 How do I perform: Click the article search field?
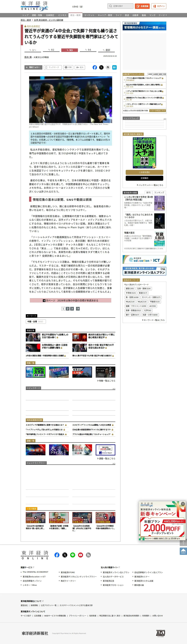[x=120, y=6]
